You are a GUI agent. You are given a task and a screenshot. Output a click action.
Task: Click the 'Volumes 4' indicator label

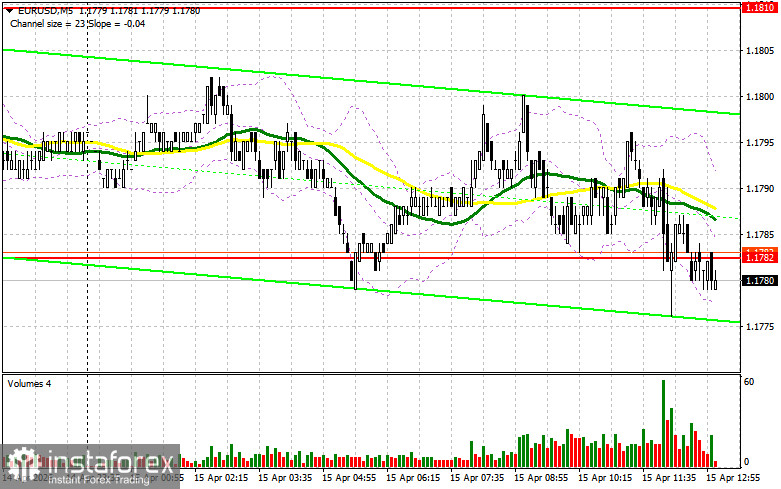point(29,384)
